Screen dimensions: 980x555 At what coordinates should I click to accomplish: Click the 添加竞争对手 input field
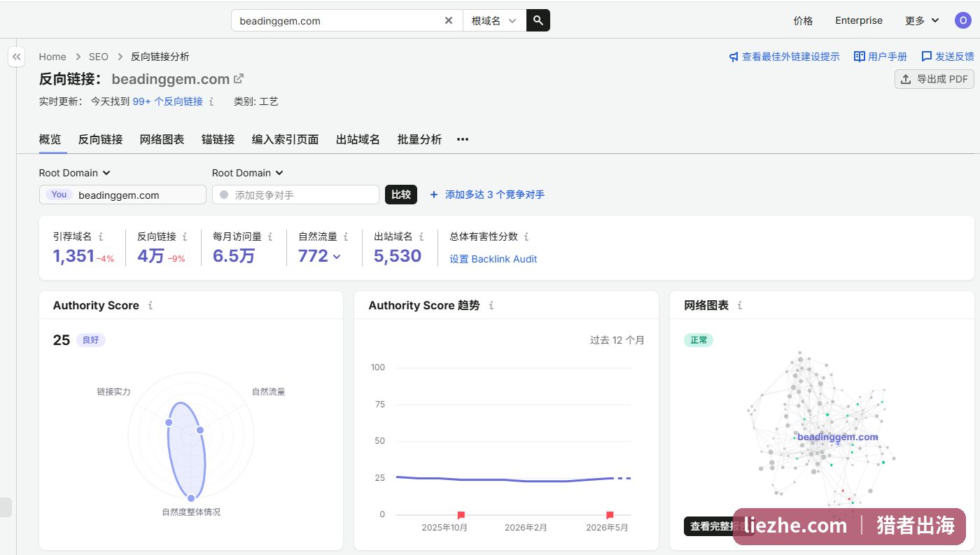295,195
